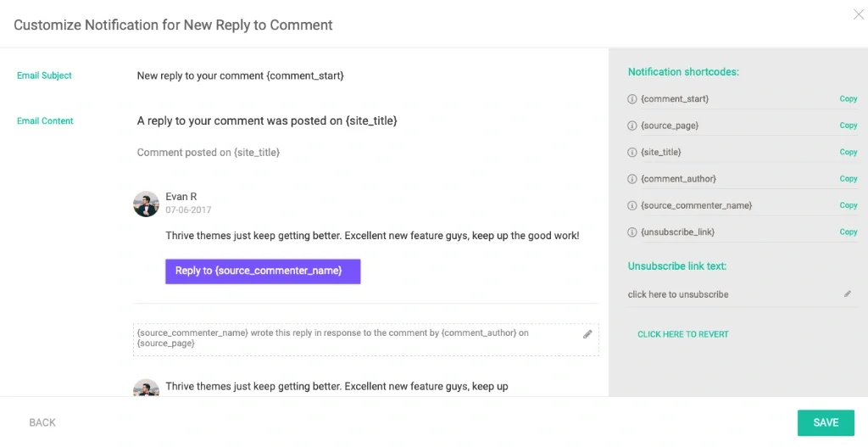Click pencil icon in reply description box
868x447 pixels.
tap(587, 334)
